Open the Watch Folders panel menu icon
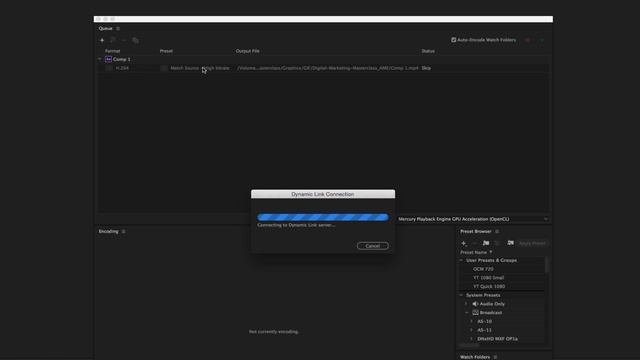This screenshot has height=360, width=640. click(x=496, y=357)
